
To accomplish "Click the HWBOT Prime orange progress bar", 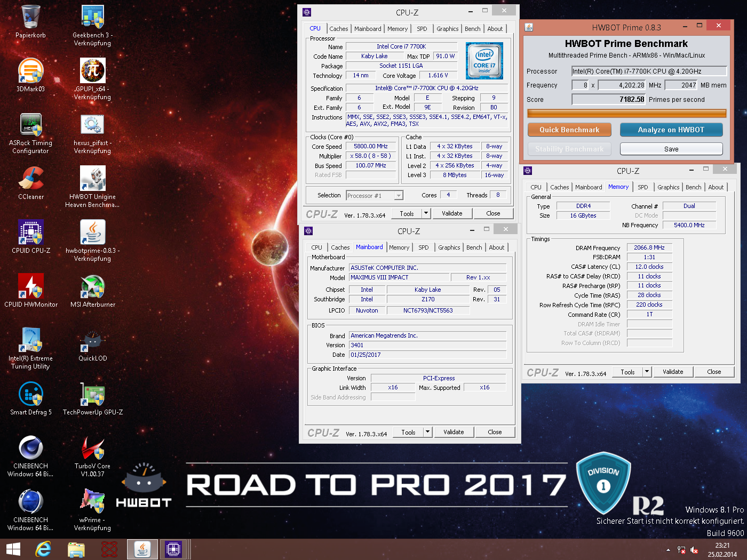I will click(627, 113).
